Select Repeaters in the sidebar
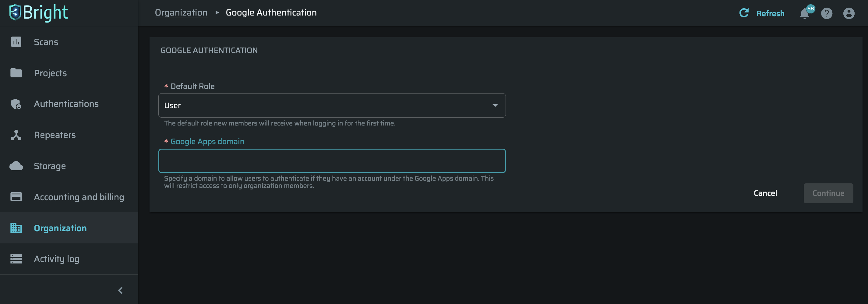 69,135
